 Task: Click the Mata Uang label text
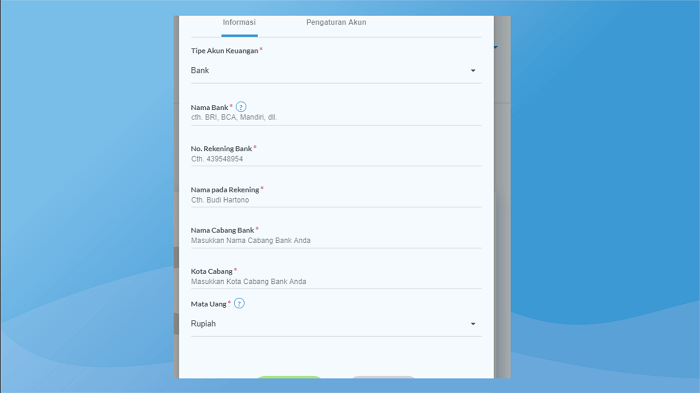[x=208, y=304]
